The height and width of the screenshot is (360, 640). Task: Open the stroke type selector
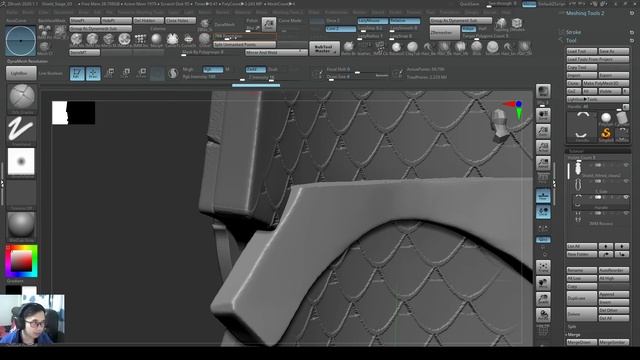pyautogui.click(x=22, y=130)
